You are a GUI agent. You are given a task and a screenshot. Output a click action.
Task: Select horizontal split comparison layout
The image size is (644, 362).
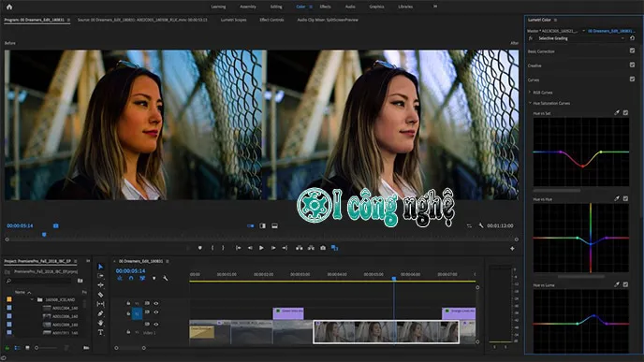[x=275, y=226]
